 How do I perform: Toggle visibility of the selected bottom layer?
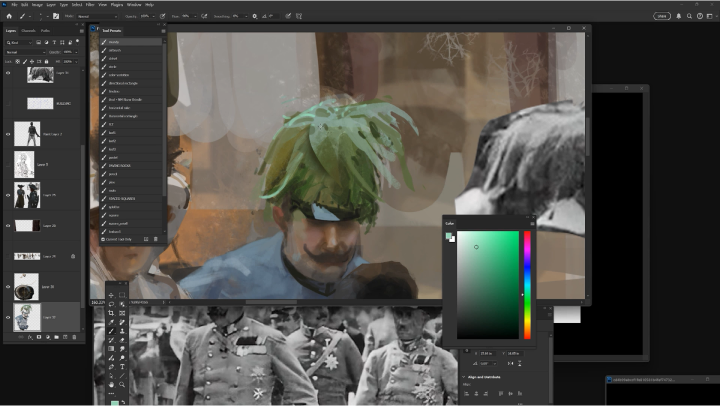click(x=8, y=317)
